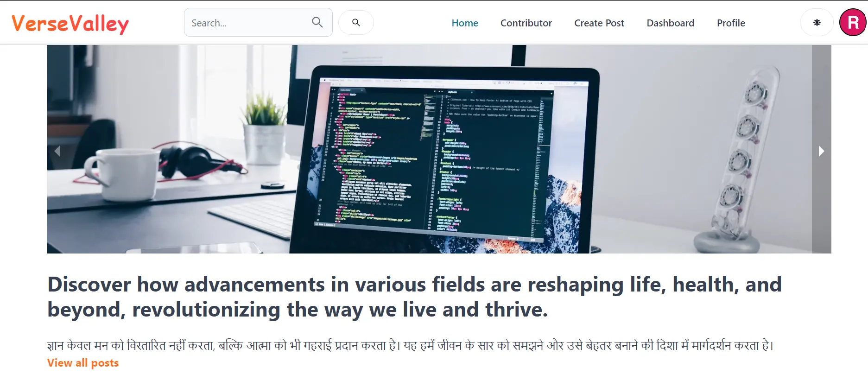Open the user avatar "R" menu

pyautogui.click(x=853, y=22)
